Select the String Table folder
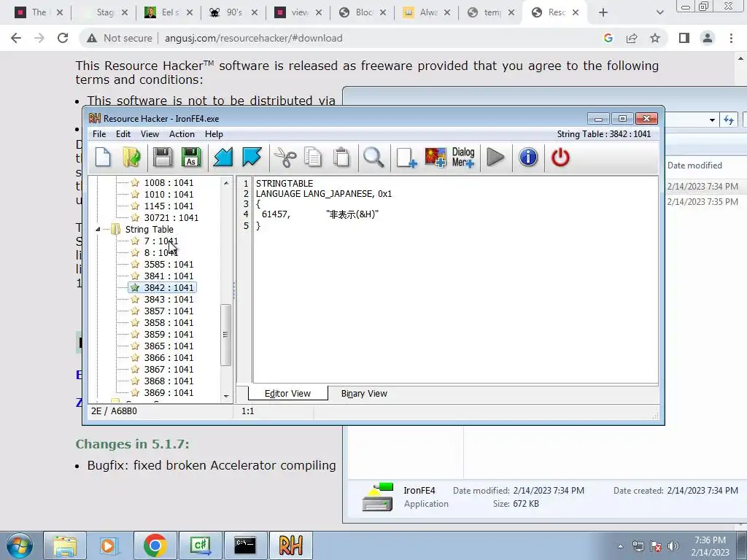The height and width of the screenshot is (560, 747). tap(149, 230)
